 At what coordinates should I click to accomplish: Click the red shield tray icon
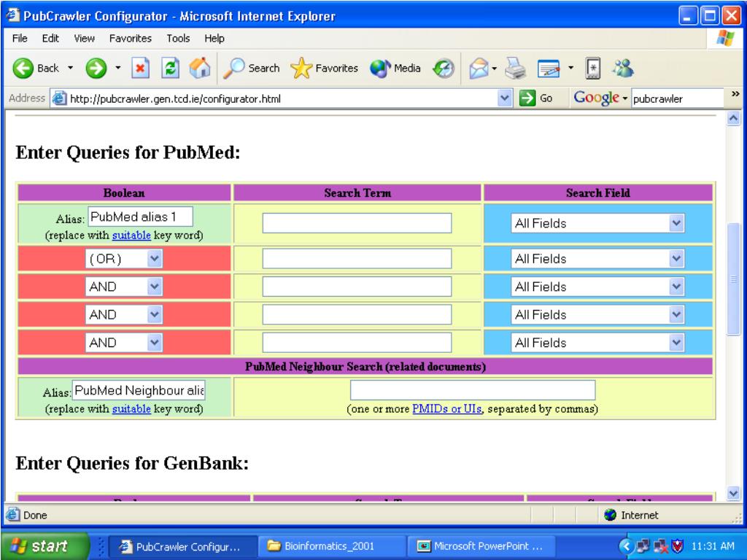tap(677, 546)
